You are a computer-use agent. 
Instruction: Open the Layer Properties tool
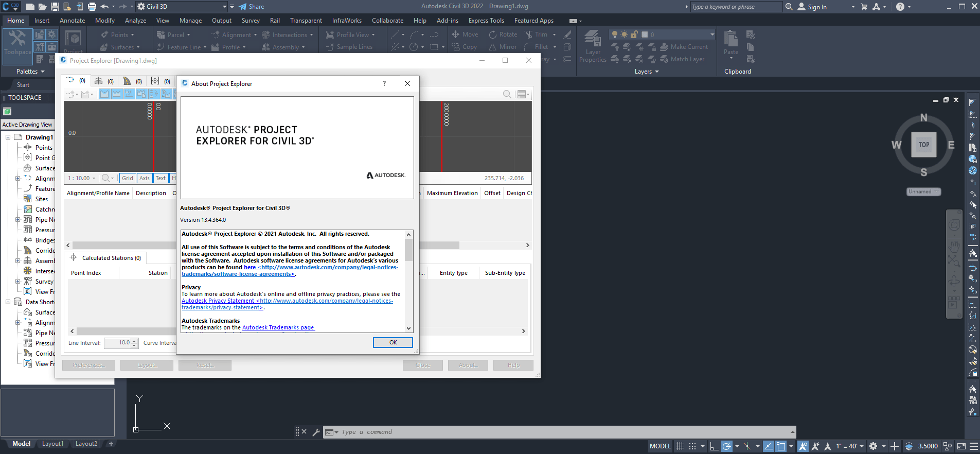pyautogui.click(x=593, y=46)
